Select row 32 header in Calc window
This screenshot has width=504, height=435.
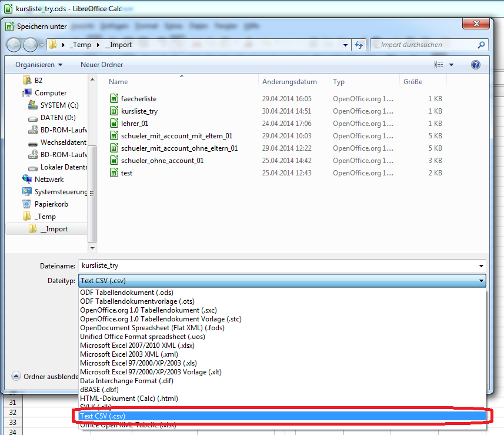(12, 413)
